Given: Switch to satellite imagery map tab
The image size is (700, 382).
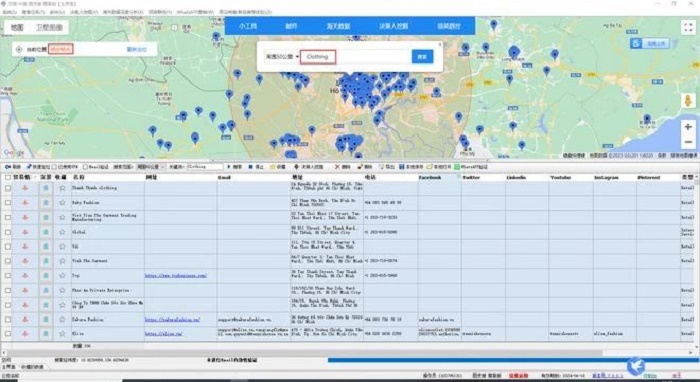Looking at the screenshot, I should (49, 28).
